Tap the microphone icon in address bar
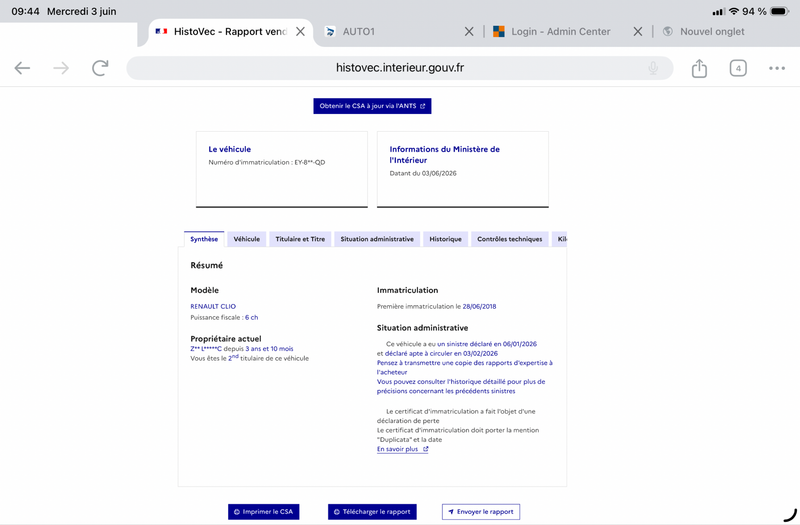Viewport: 800px width, 525px height. point(653,68)
